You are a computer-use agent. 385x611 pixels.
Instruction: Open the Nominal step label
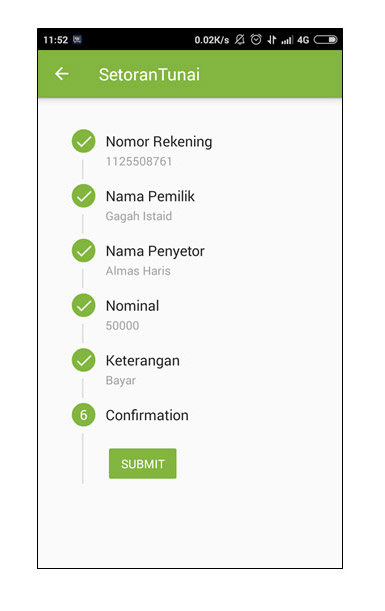pyautogui.click(x=132, y=306)
